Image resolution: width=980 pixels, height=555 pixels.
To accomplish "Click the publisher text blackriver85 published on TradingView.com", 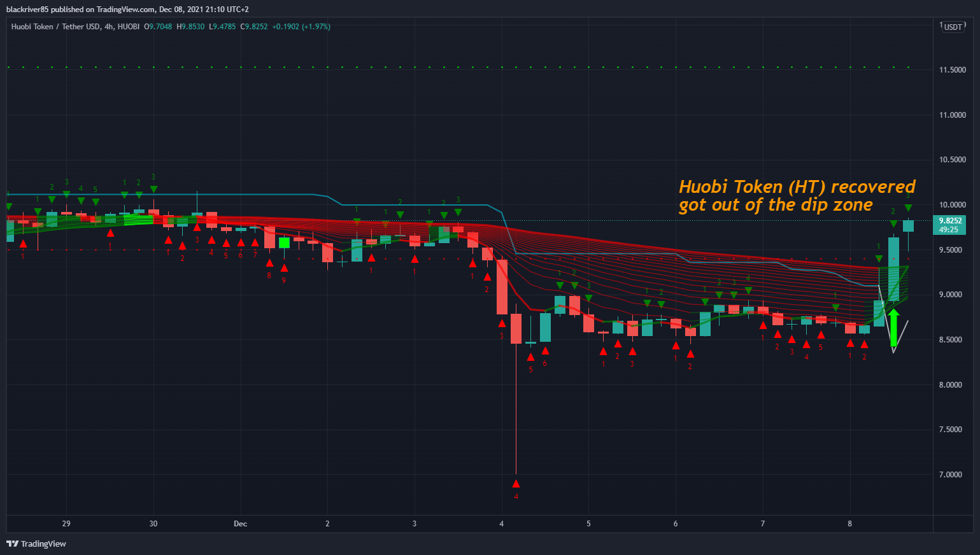I will click(81, 10).
